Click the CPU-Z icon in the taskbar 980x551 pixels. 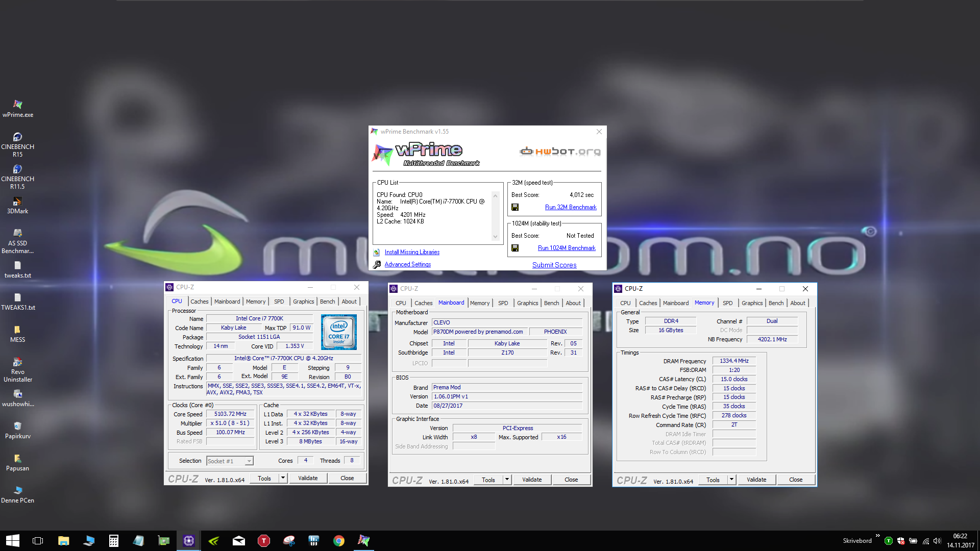click(x=189, y=541)
